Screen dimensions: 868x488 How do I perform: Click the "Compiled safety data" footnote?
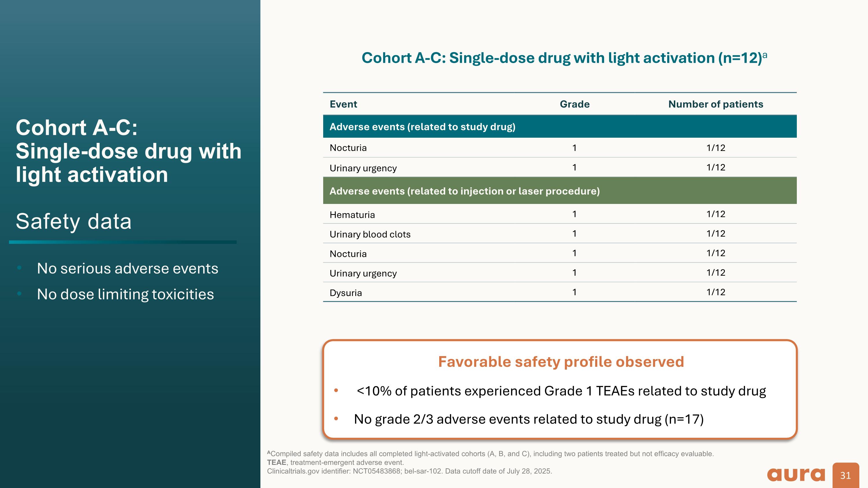click(490, 454)
